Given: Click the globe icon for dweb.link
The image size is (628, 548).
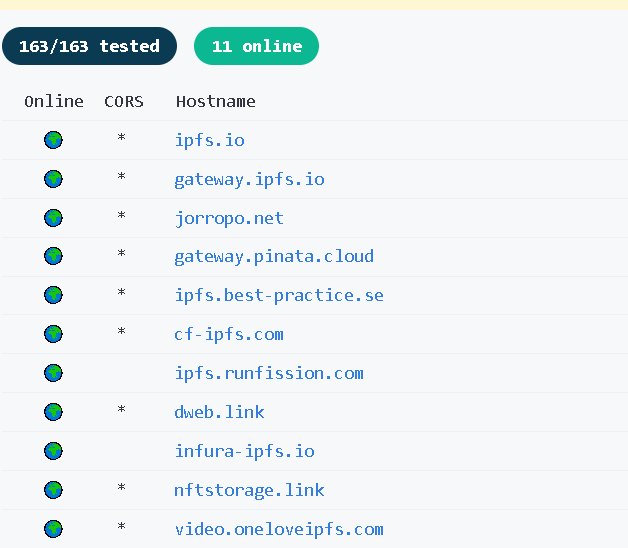Looking at the screenshot, I should pyautogui.click(x=54, y=412).
